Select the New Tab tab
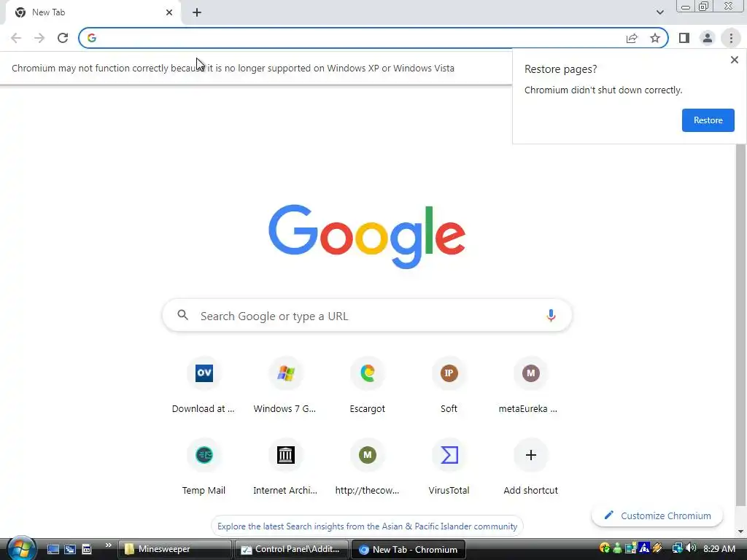The image size is (747, 560). pyautogui.click(x=93, y=12)
